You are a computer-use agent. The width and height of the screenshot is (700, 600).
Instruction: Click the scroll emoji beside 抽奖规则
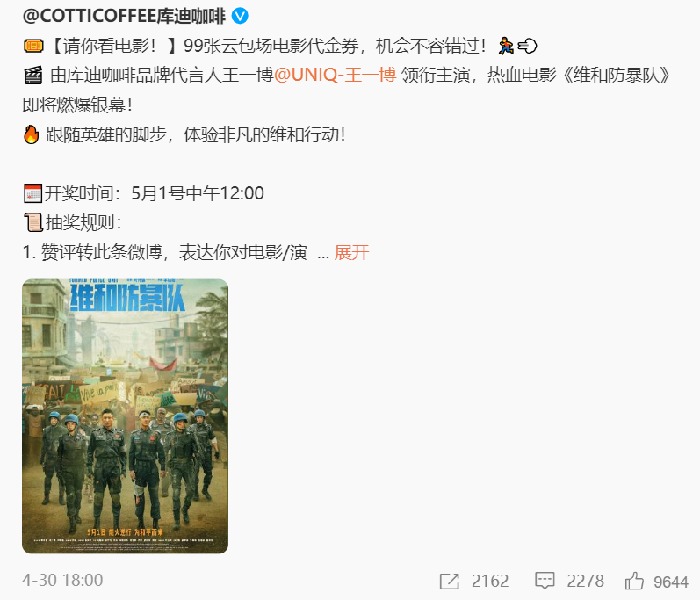[x=33, y=222]
